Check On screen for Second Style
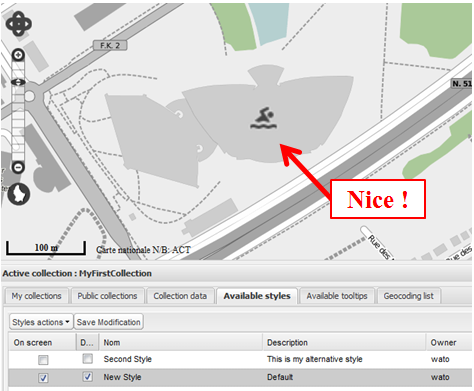The image size is (474, 391). (x=43, y=360)
